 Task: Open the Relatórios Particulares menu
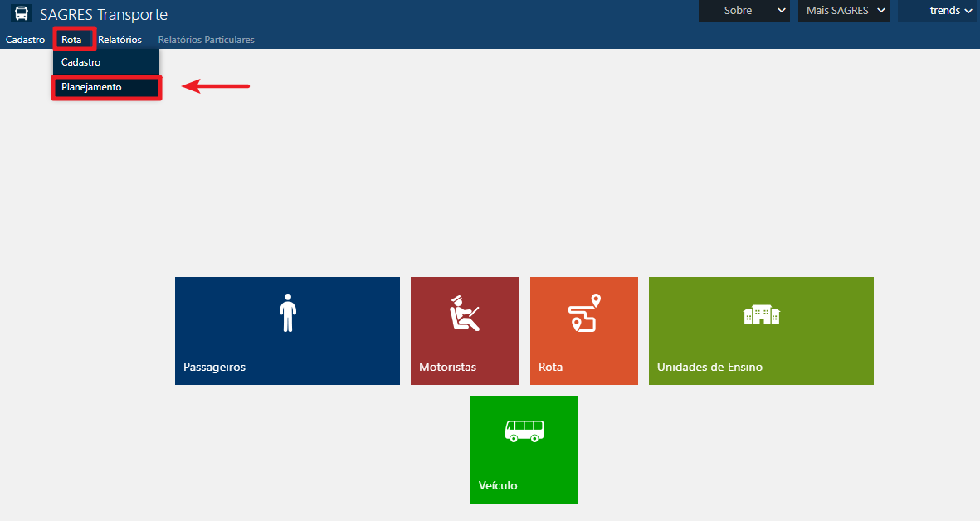click(206, 40)
